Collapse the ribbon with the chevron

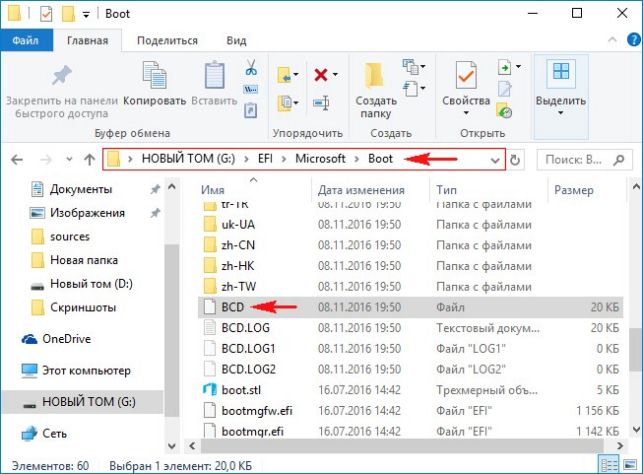click(x=612, y=40)
